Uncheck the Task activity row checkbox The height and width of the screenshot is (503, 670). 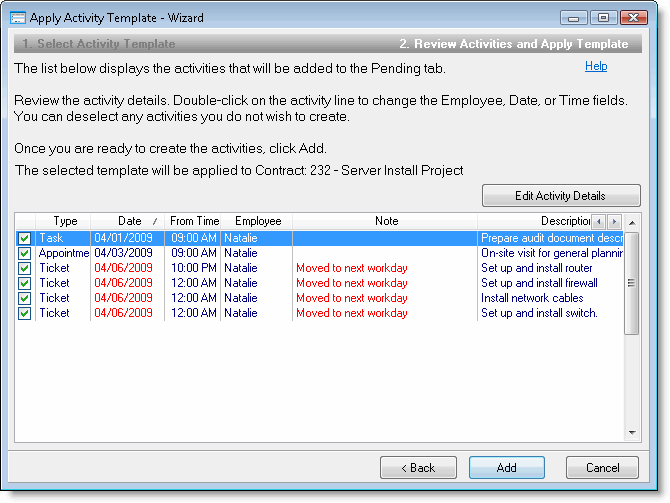click(24, 238)
